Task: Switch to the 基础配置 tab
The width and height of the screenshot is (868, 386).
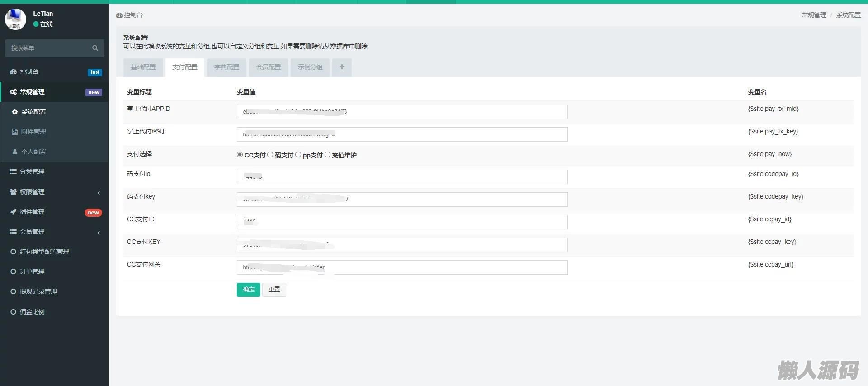Action: 143,67
